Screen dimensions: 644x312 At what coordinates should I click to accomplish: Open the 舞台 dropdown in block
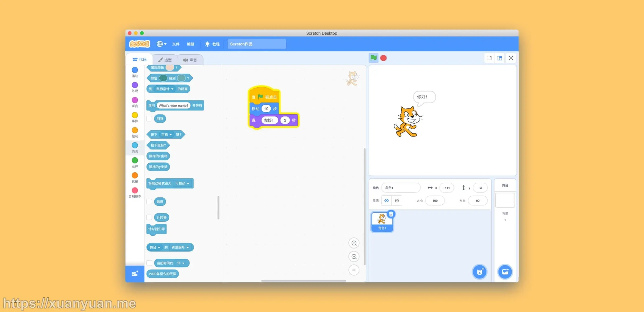pos(155,247)
